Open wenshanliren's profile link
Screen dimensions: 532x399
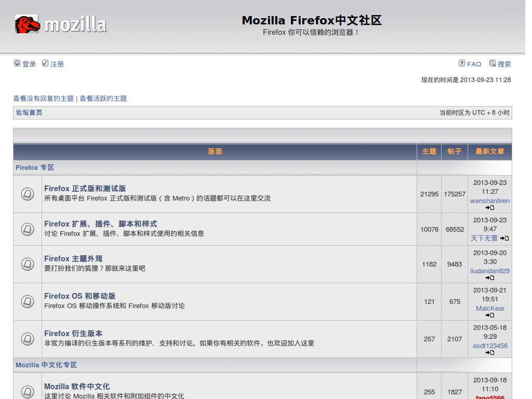click(489, 201)
